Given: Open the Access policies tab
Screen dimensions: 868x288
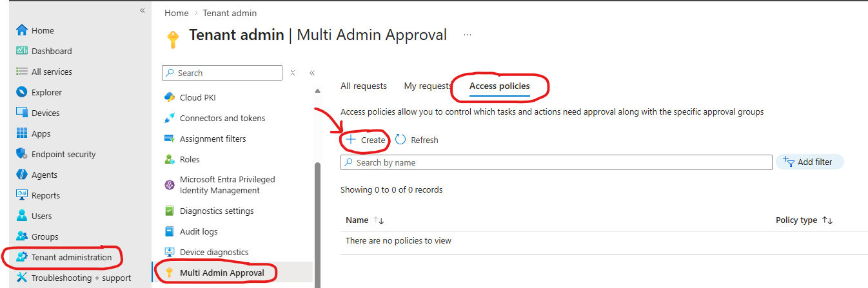Looking at the screenshot, I should pyautogui.click(x=499, y=86).
